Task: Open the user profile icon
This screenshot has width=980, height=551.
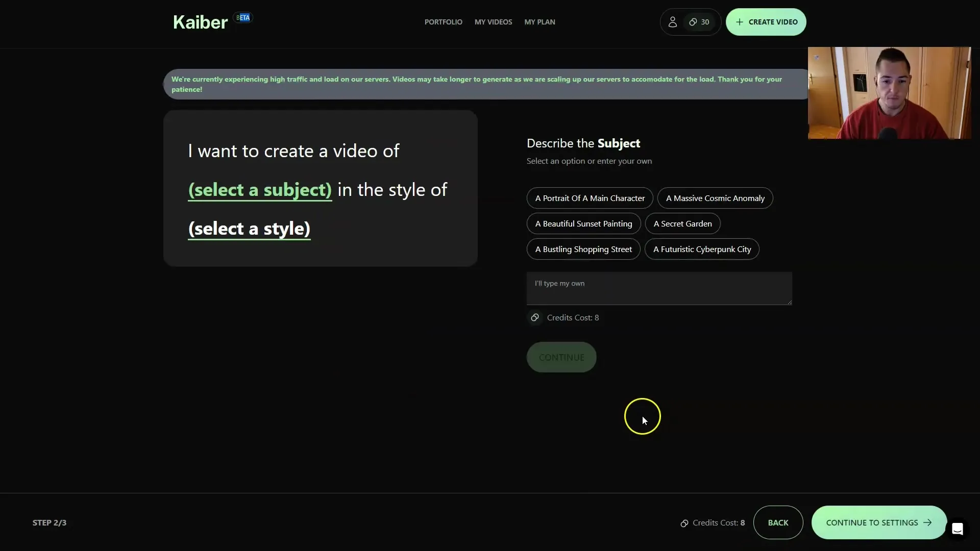Action: (672, 22)
